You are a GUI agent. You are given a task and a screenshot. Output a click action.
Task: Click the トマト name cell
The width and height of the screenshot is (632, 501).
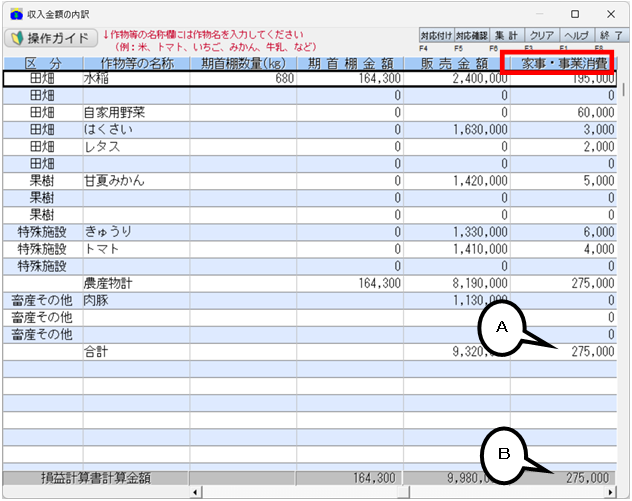pyautogui.click(x=136, y=249)
